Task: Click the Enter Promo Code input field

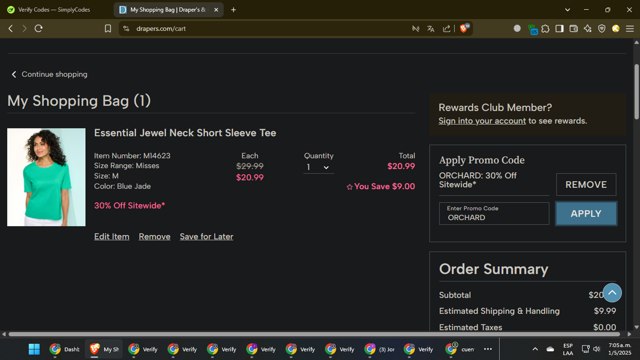Action: pos(494,213)
